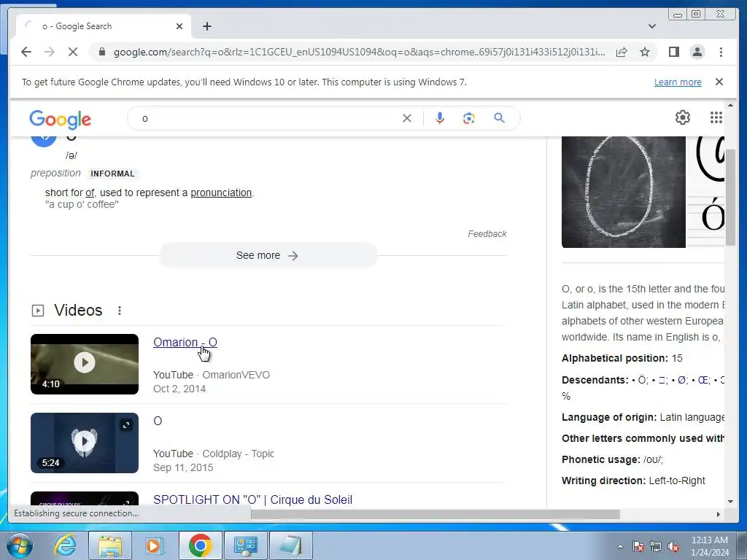Open the Coldplay 'O' video title
Viewport: 747px width, 560px height.
[x=158, y=421]
